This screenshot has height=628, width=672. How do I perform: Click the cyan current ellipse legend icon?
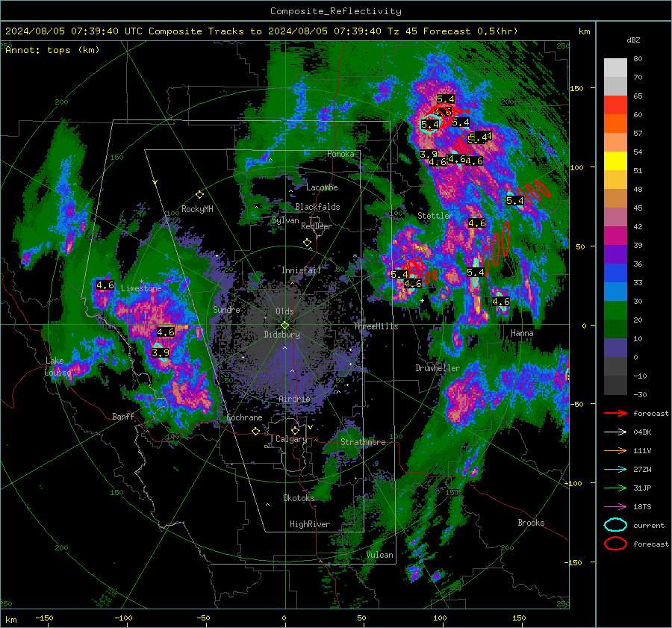(615, 525)
